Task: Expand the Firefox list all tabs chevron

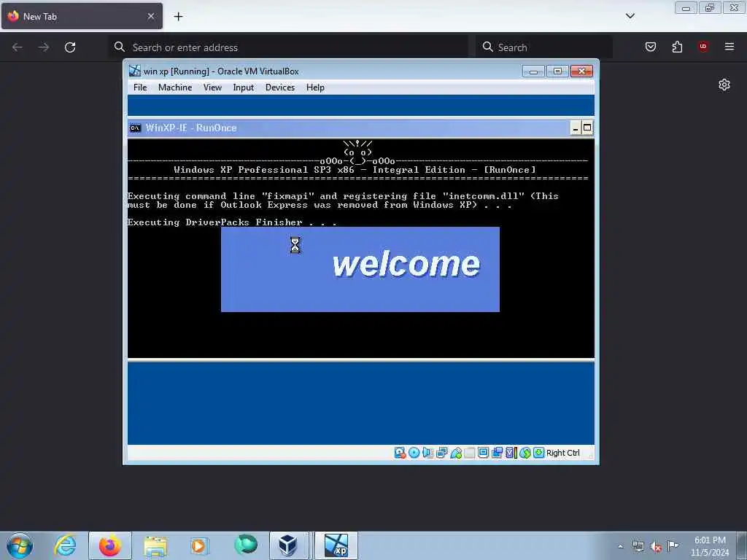Action: (630, 16)
